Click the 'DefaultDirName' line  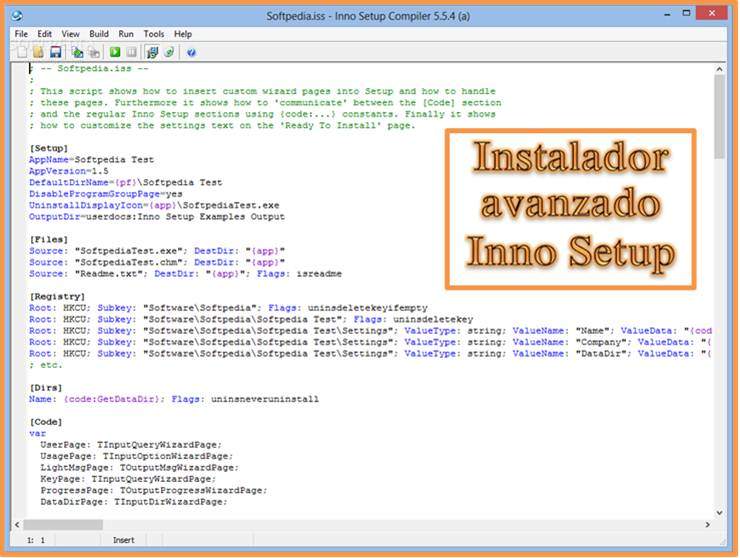point(126,182)
